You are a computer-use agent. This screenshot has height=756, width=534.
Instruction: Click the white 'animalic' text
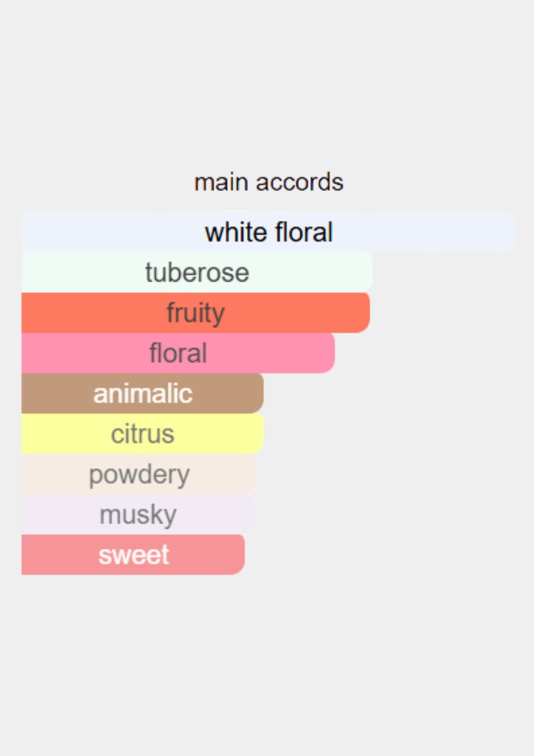point(142,394)
